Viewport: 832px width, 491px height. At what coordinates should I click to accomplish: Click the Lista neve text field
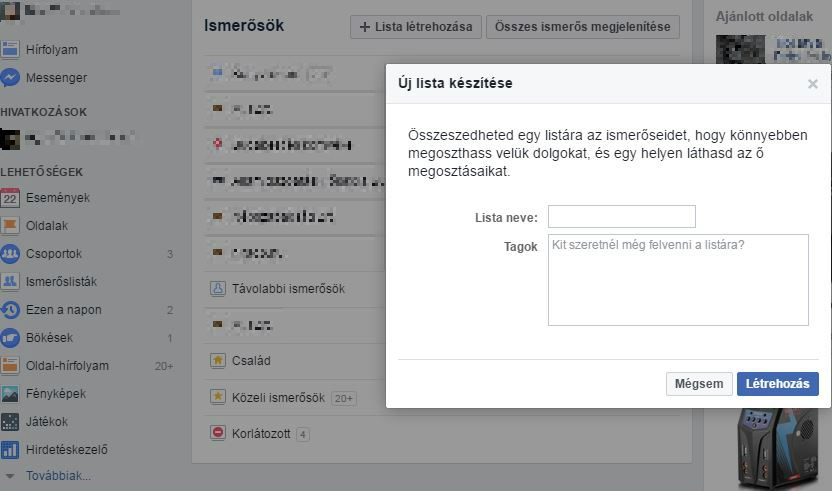pyautogui.click(x=621, y=217)
